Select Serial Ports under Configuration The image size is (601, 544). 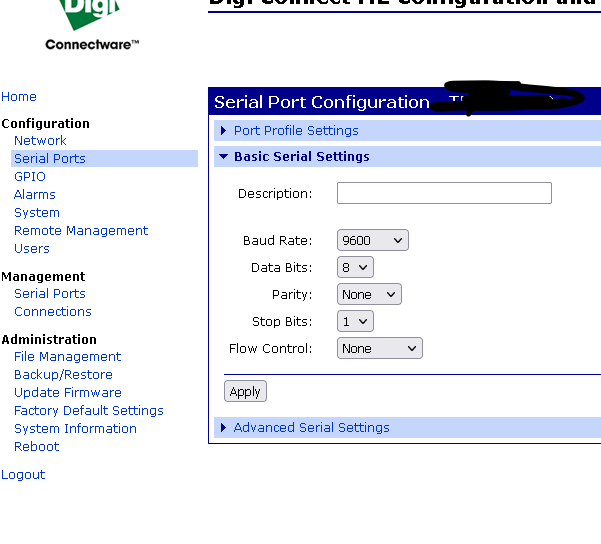(50, 159)
